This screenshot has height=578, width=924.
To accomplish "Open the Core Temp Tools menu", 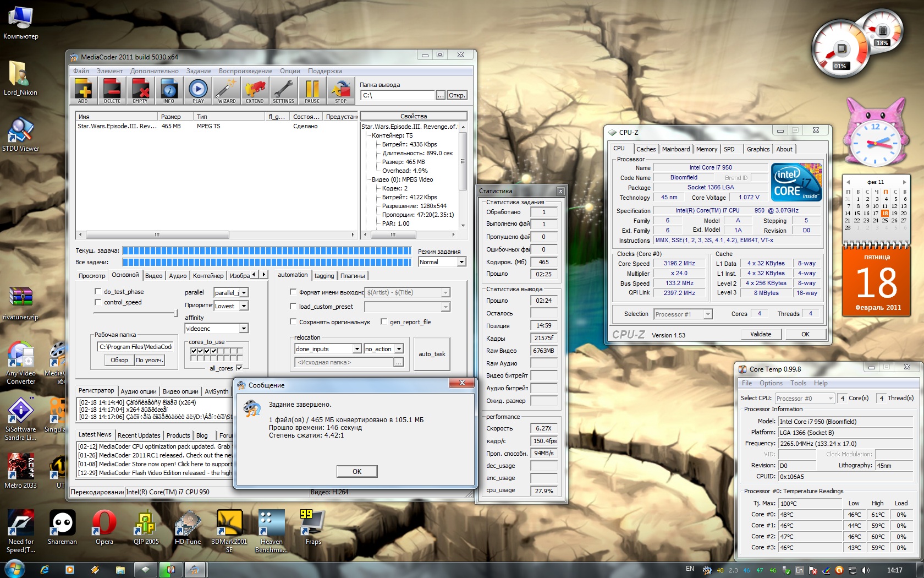I will click(798, 383).
